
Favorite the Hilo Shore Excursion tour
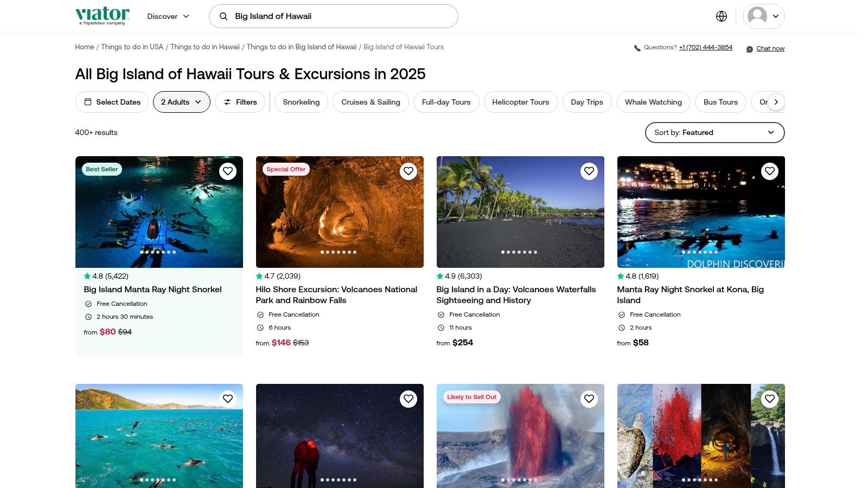pyautogui.click(x=409, y=171)
